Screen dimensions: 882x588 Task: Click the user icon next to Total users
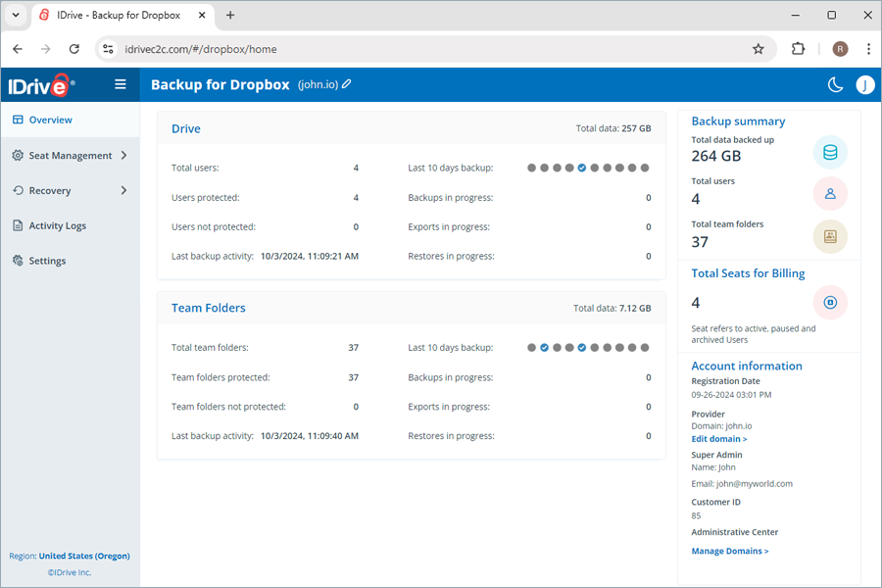coord(830,193)
